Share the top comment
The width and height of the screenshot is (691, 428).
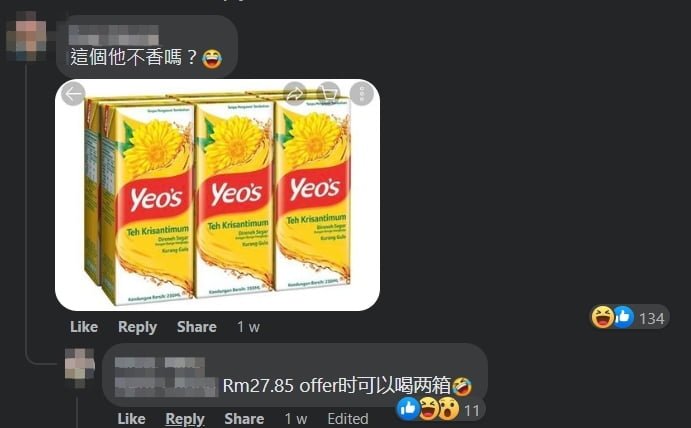(197, 327)
